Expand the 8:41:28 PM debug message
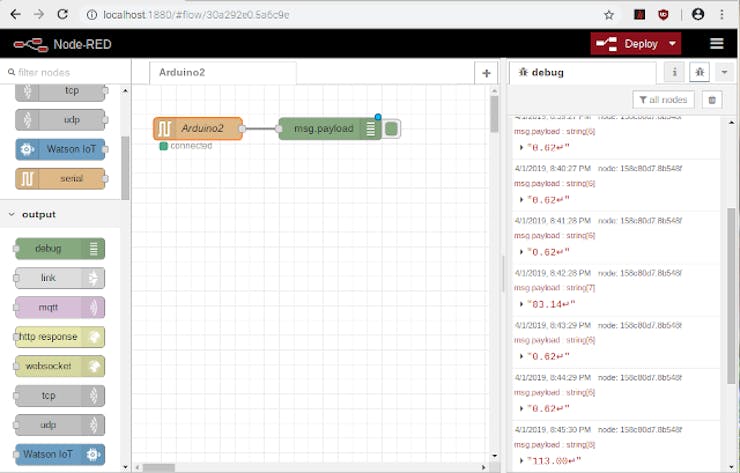The width and height of the screenshot is (740, 473). [x=521, y=252]
